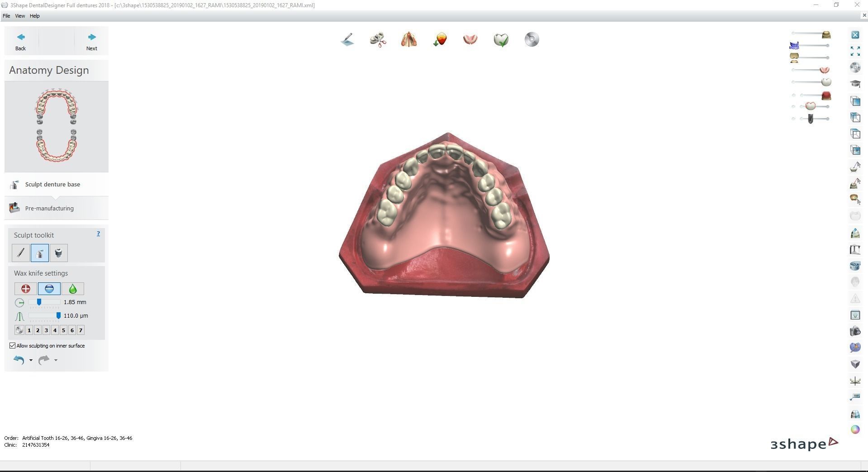This screenshot has height=472, width=868.
Task: Select wax knife preset 3
Action: coord(47,330)
